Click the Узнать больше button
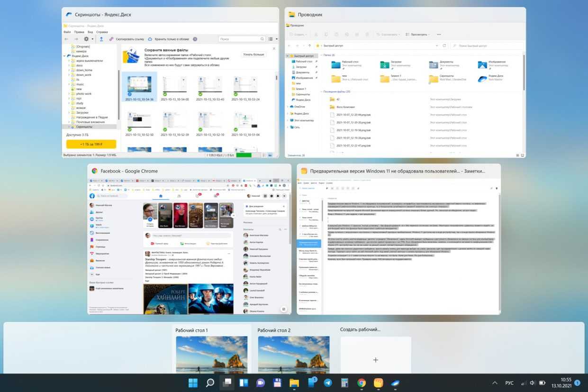This screenshot has width=588, height=392. pyautogui.click(x=253, y=55)
